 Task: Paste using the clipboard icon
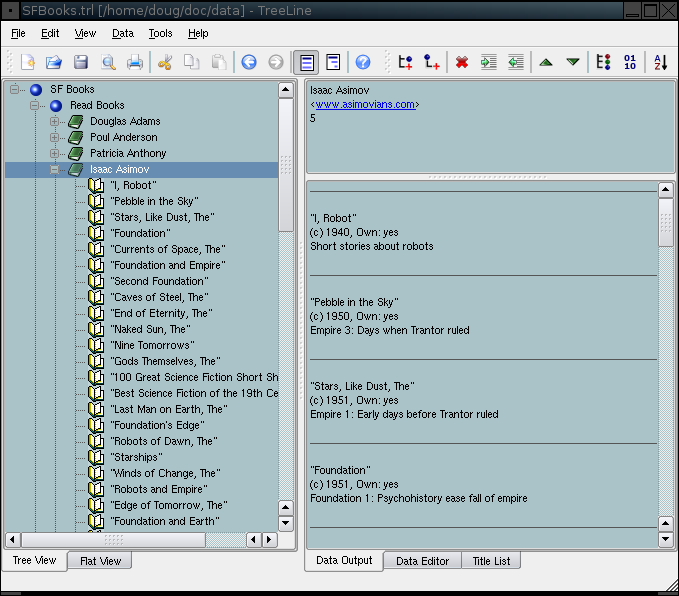tap(219, 62)
